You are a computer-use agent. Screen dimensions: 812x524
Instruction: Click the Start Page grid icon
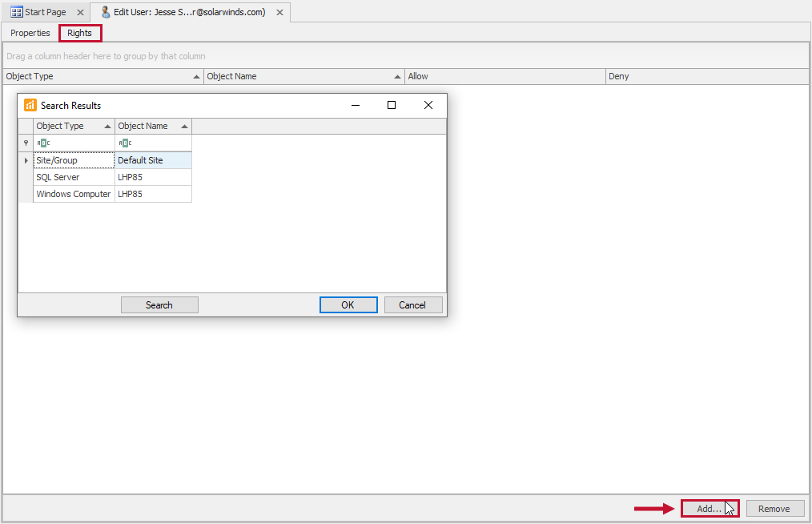click(15, 12)
